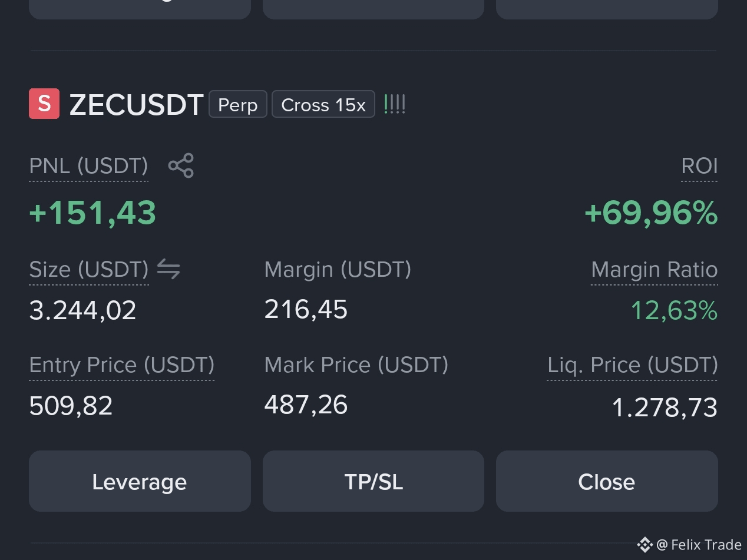The image size is (747, 560).
Task: Tap the Margin Ratio underlined label
Action: 655,270
